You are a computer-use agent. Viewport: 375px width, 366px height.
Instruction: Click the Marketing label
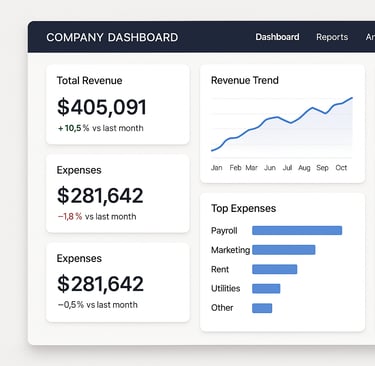click(230, 250)
